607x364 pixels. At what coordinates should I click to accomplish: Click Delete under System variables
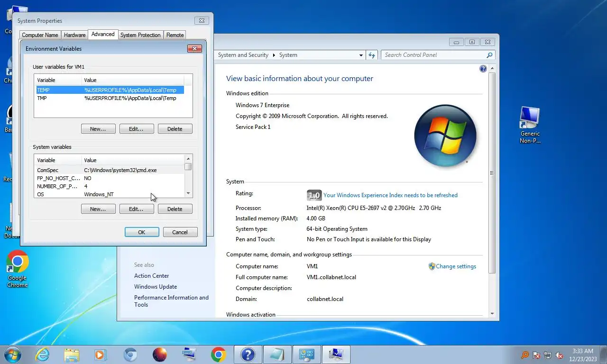[175, 209]
